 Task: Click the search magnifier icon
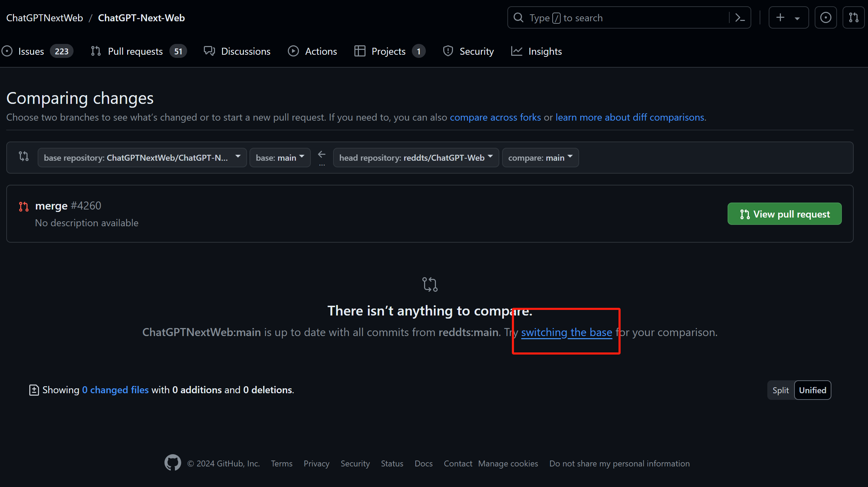519,18
